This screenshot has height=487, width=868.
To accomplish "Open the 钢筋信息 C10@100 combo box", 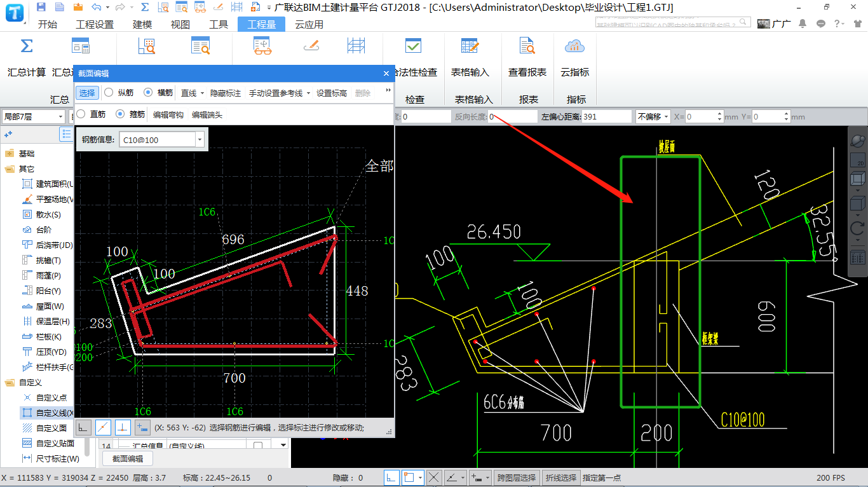I will pos(162,140).
